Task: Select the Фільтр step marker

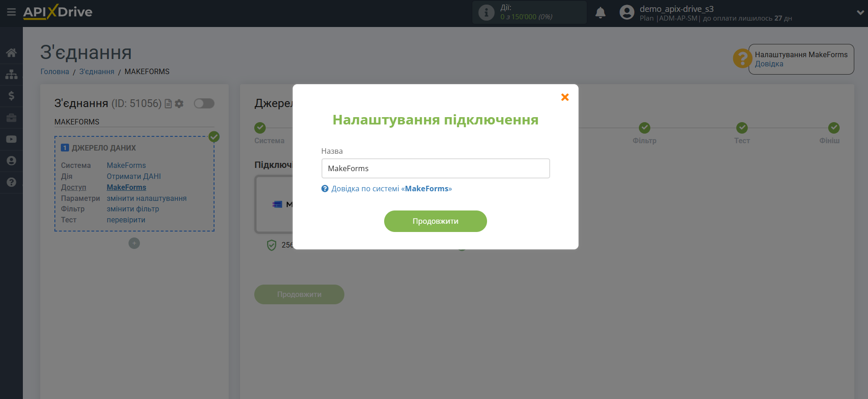Action: [x=644, y=128]
